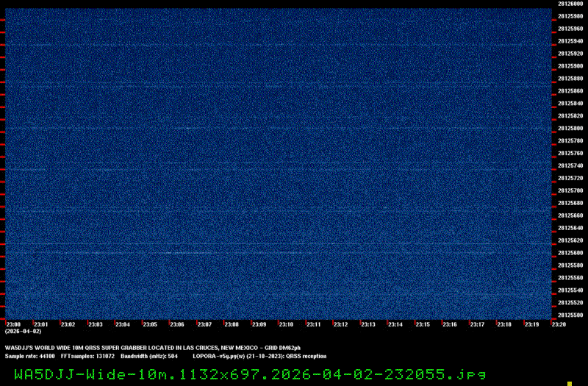This screenshot has height=386, width=588.
Task: Select the 28125820 frequency label
Action: point(570,115)
